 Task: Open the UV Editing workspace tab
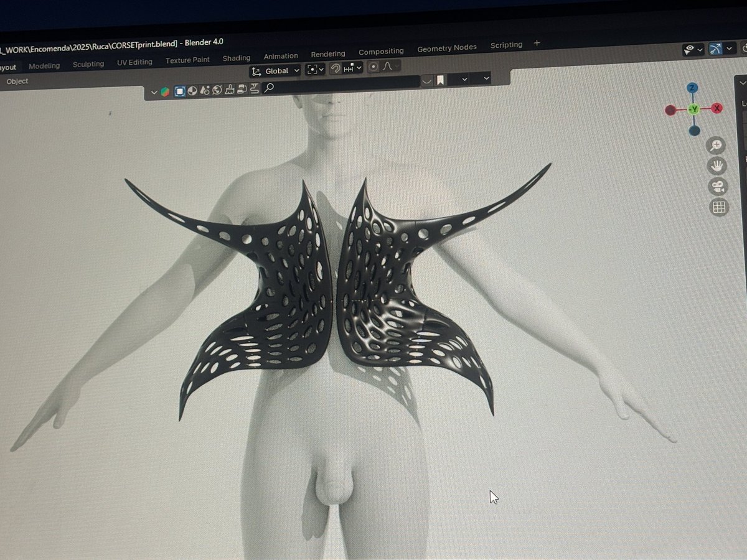134,62
